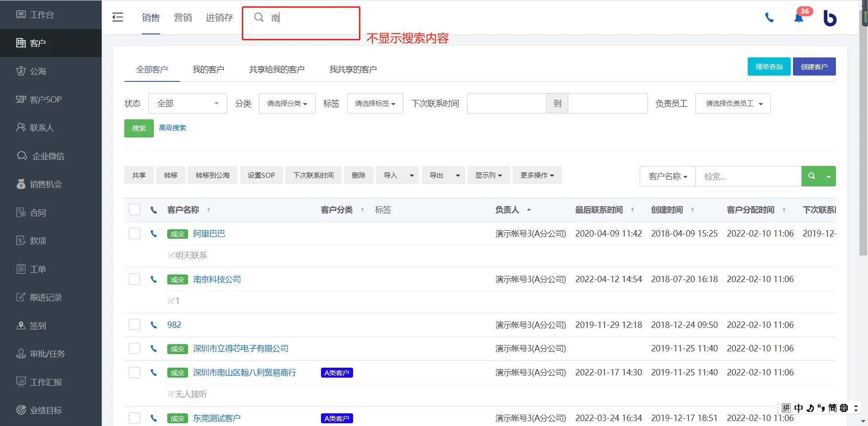Screen dimensions: 868x426
Task: Open 工作台 in the sidebar
Action: pos(51,14)
